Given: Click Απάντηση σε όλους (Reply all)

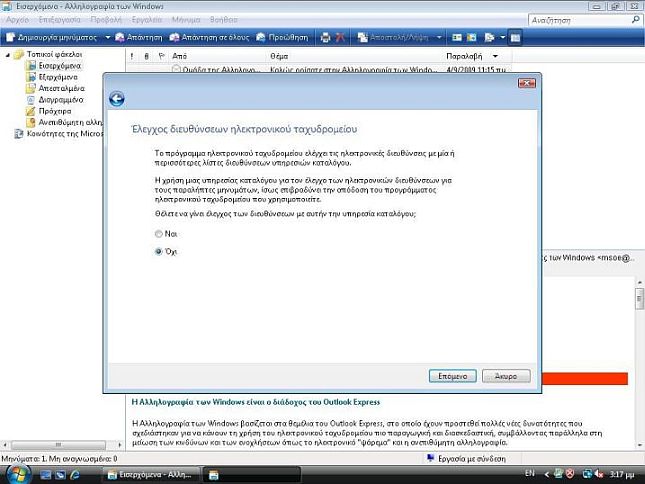Looking at the screenshot, I should point(209,37).
